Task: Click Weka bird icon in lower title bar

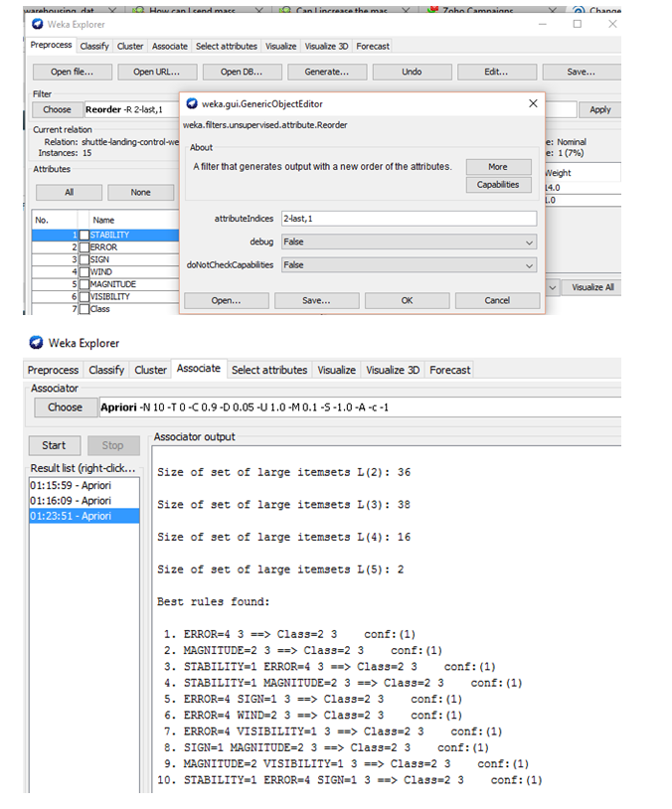Action: 36,343
